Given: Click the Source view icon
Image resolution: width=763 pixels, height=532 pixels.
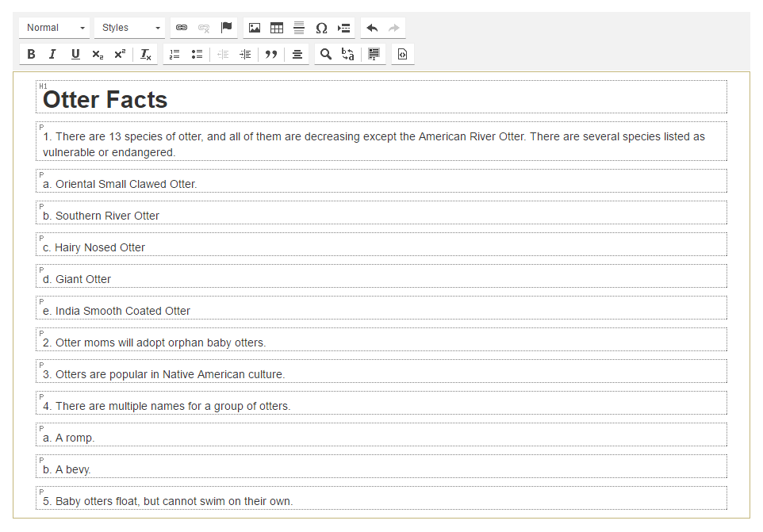Looking at the screenshot, I should click(x=402, y=54).
